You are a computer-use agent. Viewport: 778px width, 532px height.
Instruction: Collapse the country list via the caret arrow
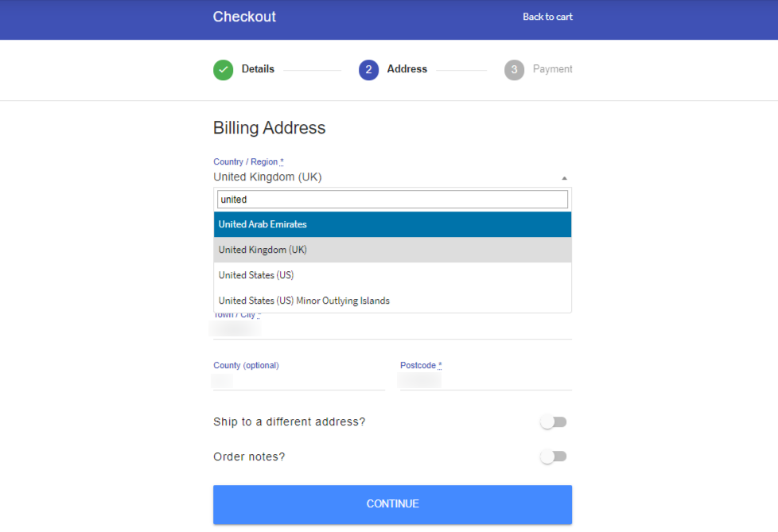[x=565, y=177]
